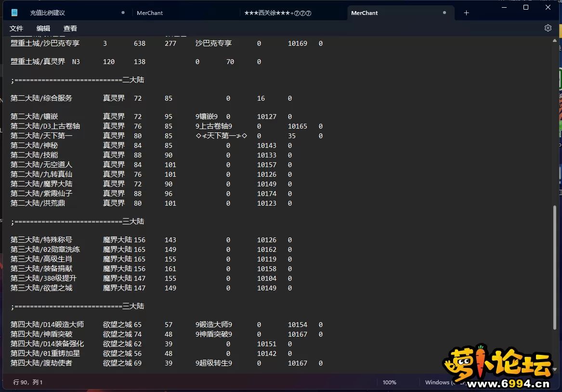Viewport: 562px width, 392px height.
Task: Click the 100% zoom level in status bar
Action: click(x=389, y=382)
